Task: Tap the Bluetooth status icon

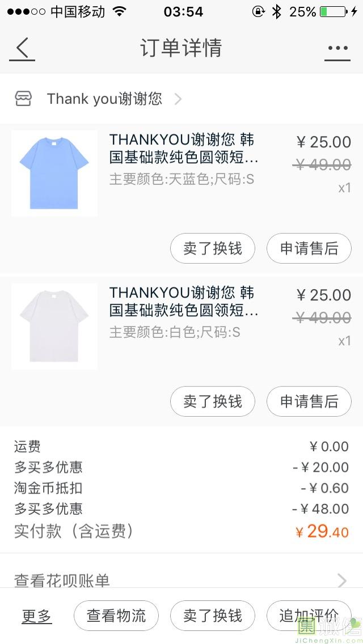Action: click(x=276, y=11)
